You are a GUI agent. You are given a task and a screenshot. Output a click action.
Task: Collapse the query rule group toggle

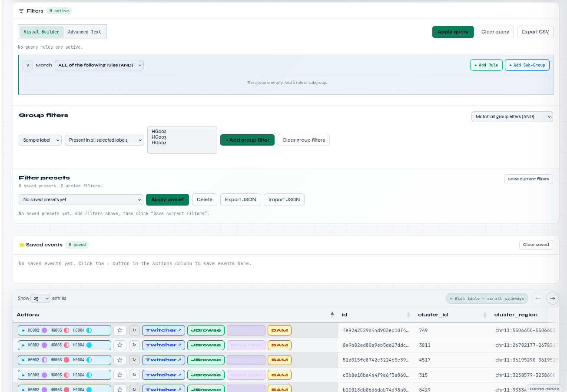tap(28, 65)
